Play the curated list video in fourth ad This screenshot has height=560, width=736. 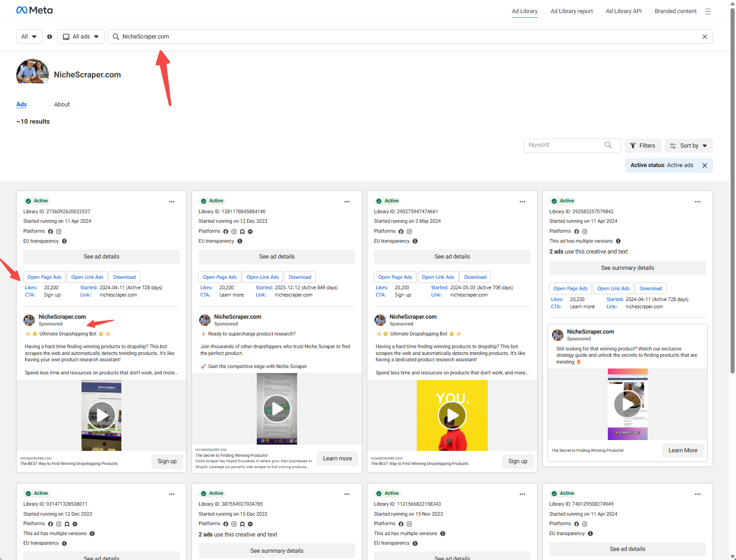point(627,404)
